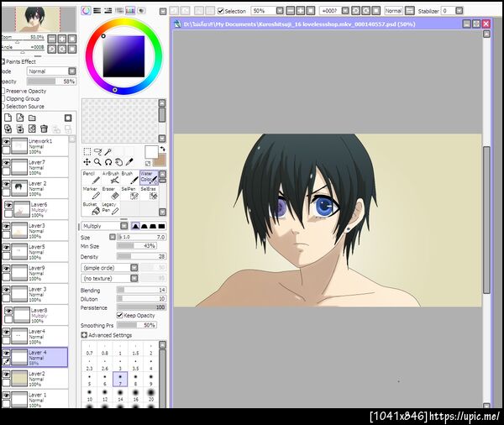
Task: Choose the Pencil brush tool
Action: pyautogui.click(x=92, y=178)
